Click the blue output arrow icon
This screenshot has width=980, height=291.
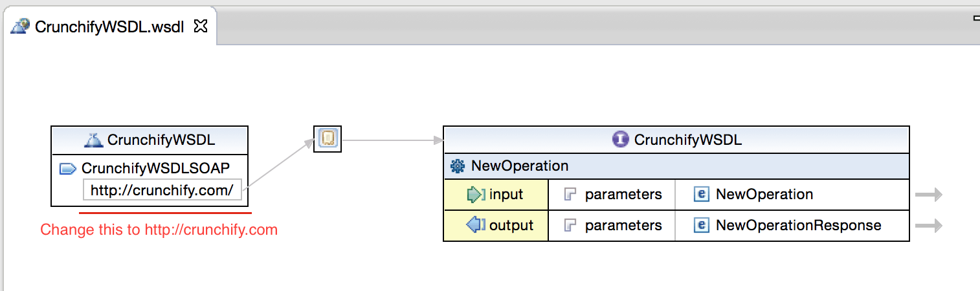click(476, 226)
